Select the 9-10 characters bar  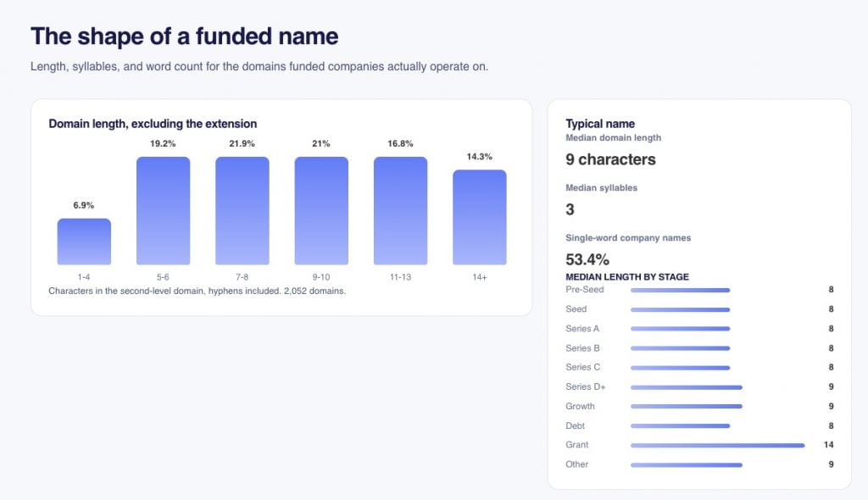point(321,210)
